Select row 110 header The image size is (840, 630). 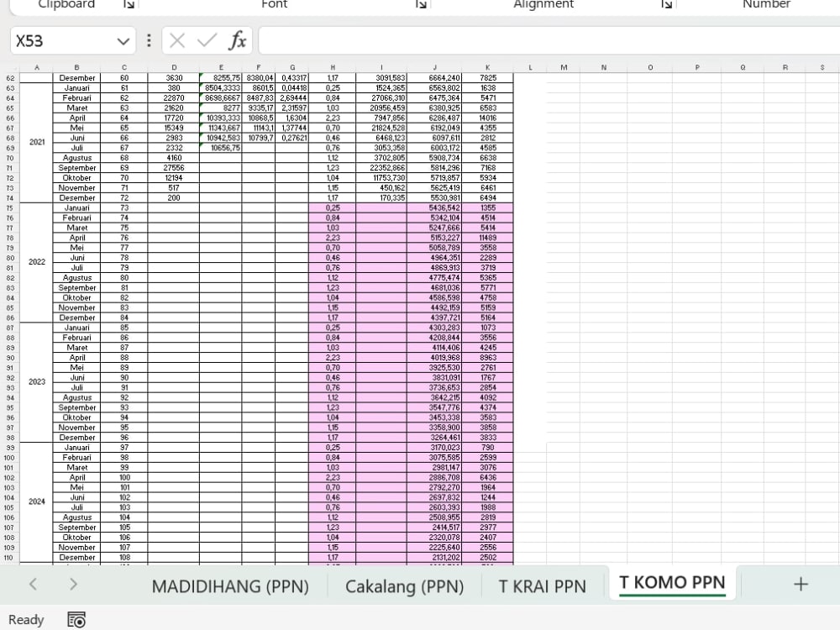[9, 558]
